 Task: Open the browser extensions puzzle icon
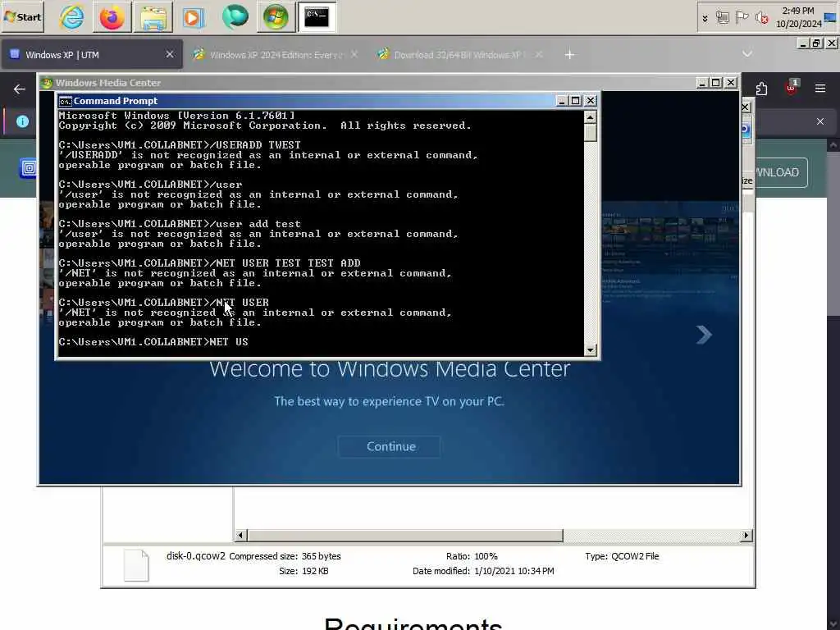tap(761, 89)
